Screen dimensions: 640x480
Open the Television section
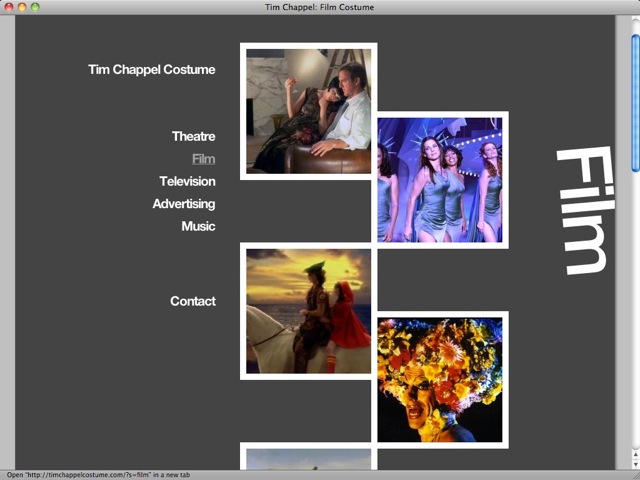[187, 181]
